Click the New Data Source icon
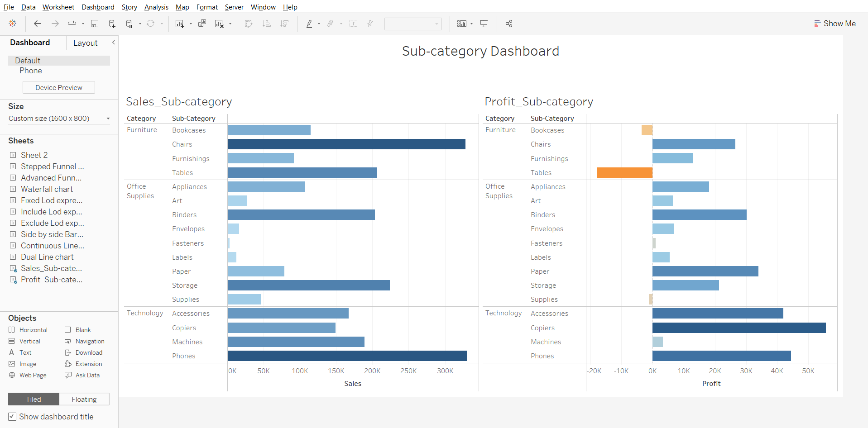Viewport: 868px width, 428px height. 112,24
